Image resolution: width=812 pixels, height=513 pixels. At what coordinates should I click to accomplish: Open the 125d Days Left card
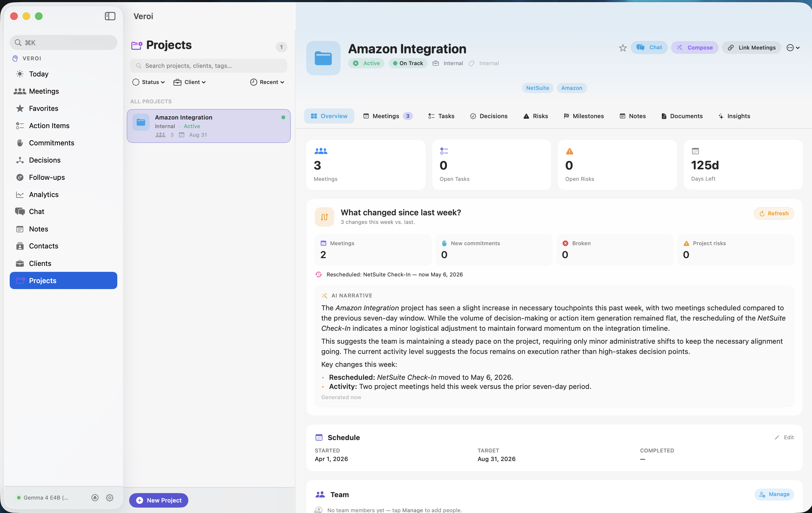(743, 165)
